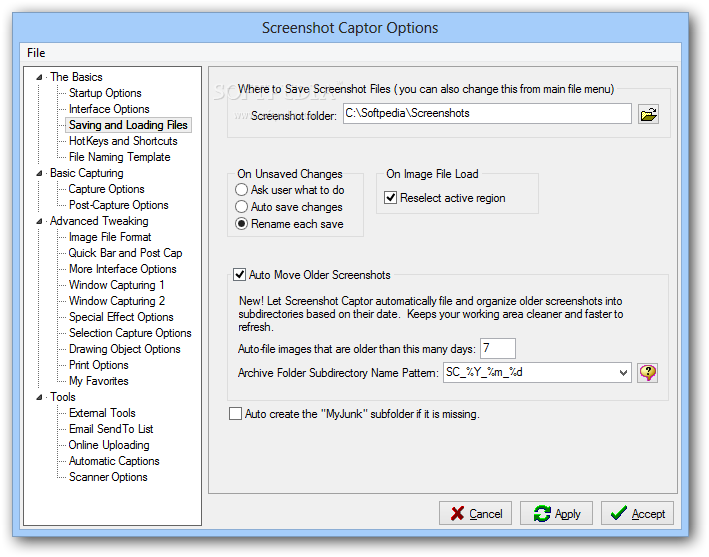Open HotKeys and Shortcuts page
This screenshot has width=709, height=557.
click(123, 141)
